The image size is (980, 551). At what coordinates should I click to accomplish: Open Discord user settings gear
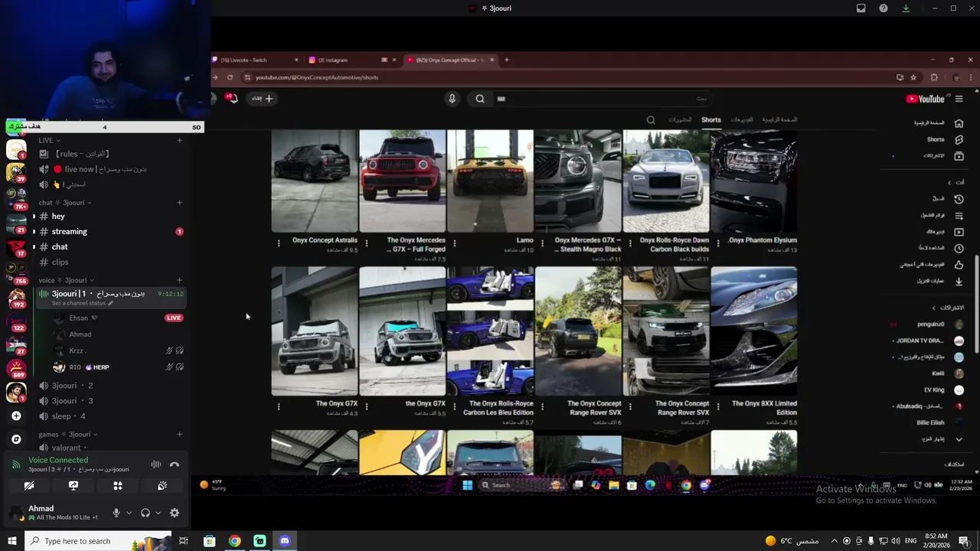(x=175, y=513)
